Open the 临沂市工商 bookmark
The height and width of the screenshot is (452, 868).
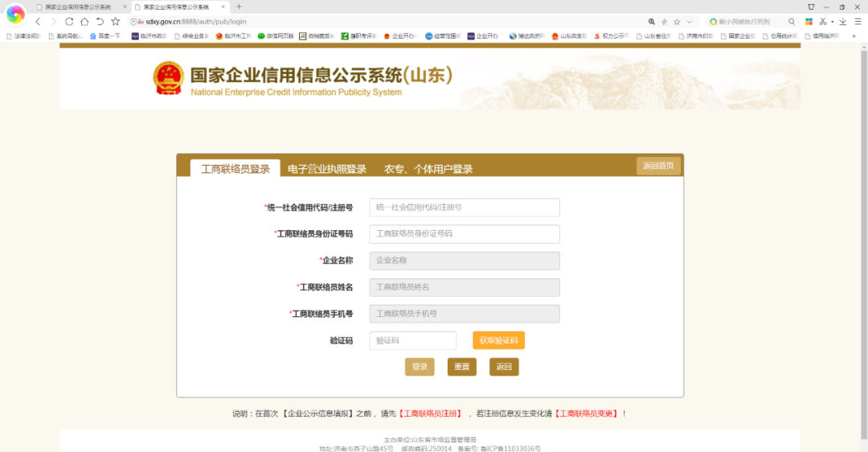pos(233,36)
